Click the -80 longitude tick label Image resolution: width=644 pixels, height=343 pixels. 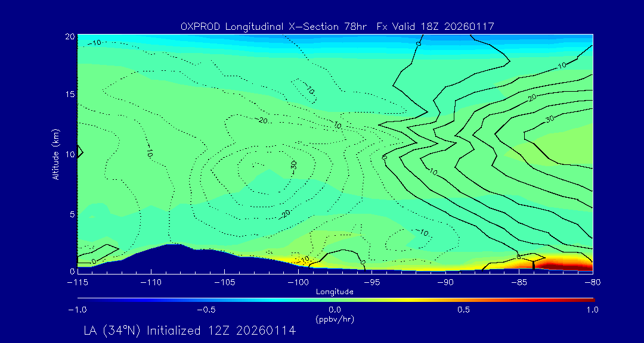pos(593,283)
